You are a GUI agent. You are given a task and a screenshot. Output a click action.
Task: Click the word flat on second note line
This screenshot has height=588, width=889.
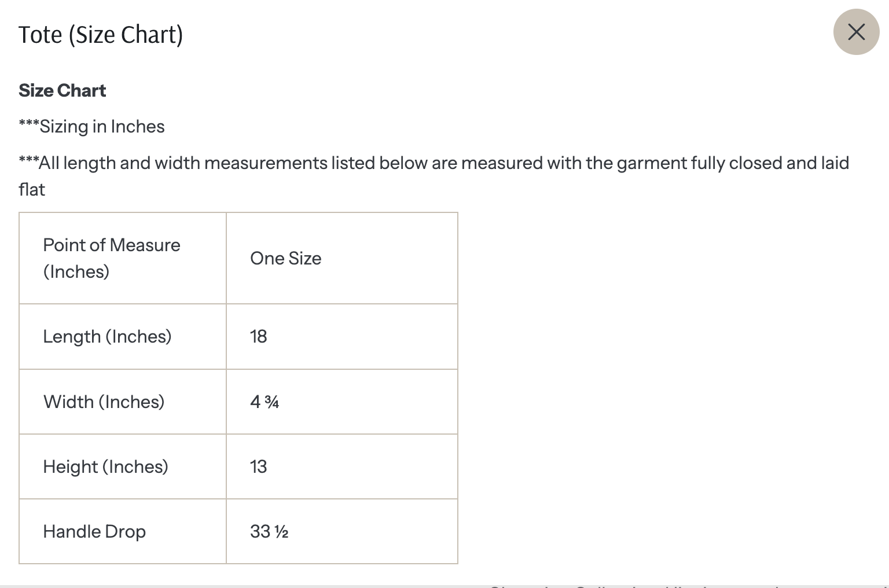tap(32, 190)
